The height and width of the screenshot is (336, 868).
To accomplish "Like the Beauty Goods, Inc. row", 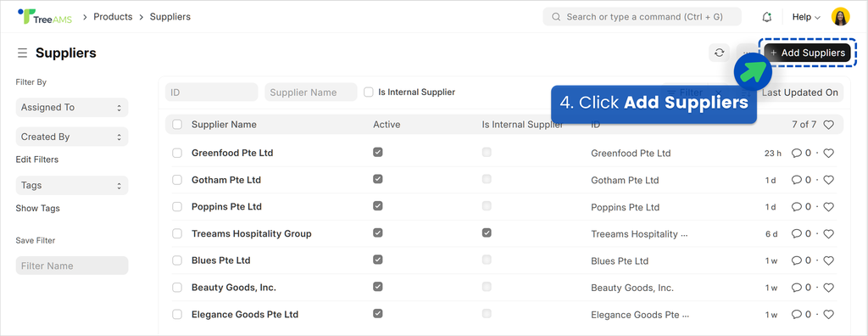I will pyautogui.click(x=828, y=288).
